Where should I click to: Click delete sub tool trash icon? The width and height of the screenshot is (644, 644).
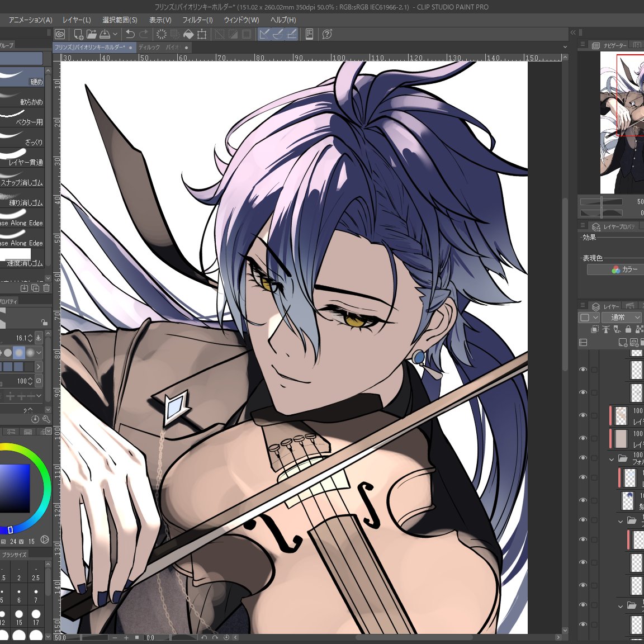point(46,288)
